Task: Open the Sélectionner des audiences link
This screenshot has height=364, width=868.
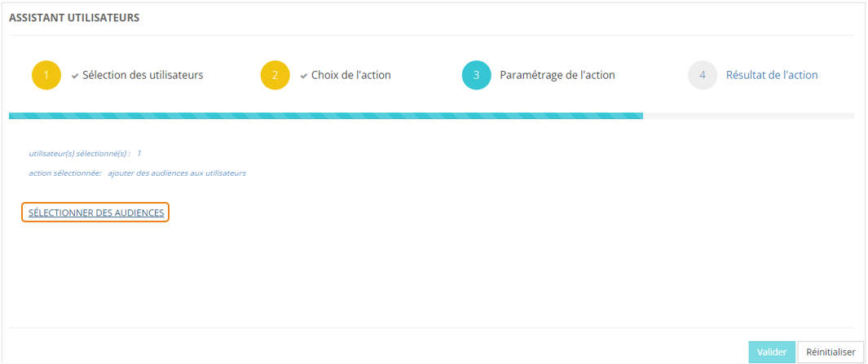Action: pos(96,213)
